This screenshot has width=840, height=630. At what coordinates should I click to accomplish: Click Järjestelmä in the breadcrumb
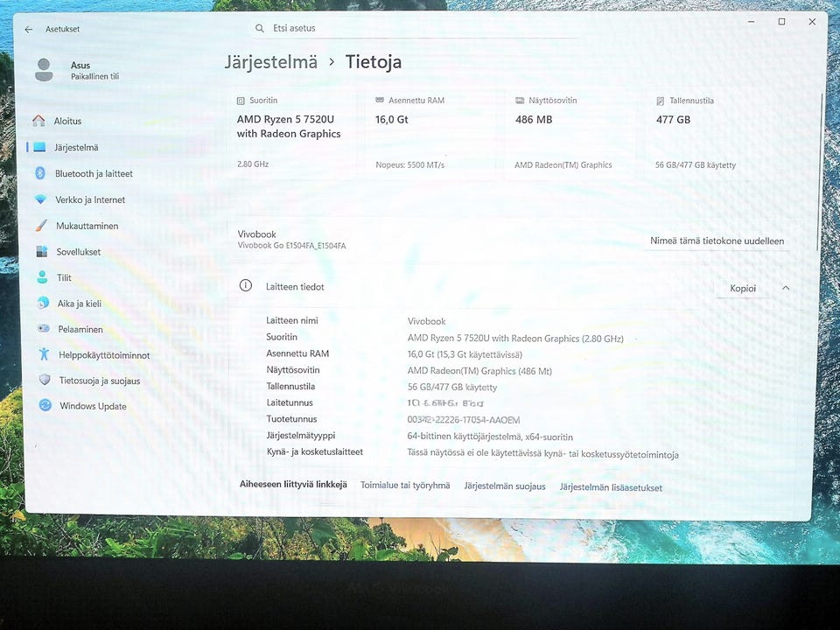tap(271, 63)
